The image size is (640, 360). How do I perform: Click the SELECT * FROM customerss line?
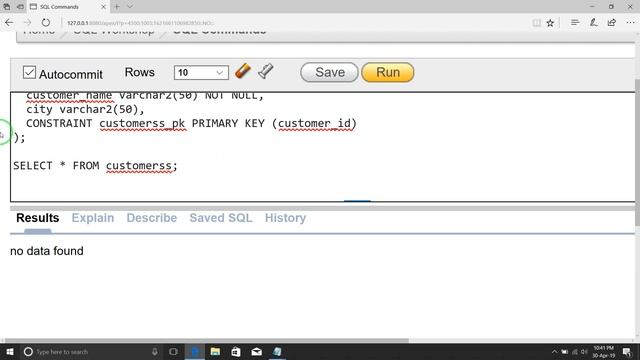coord(95,166)
